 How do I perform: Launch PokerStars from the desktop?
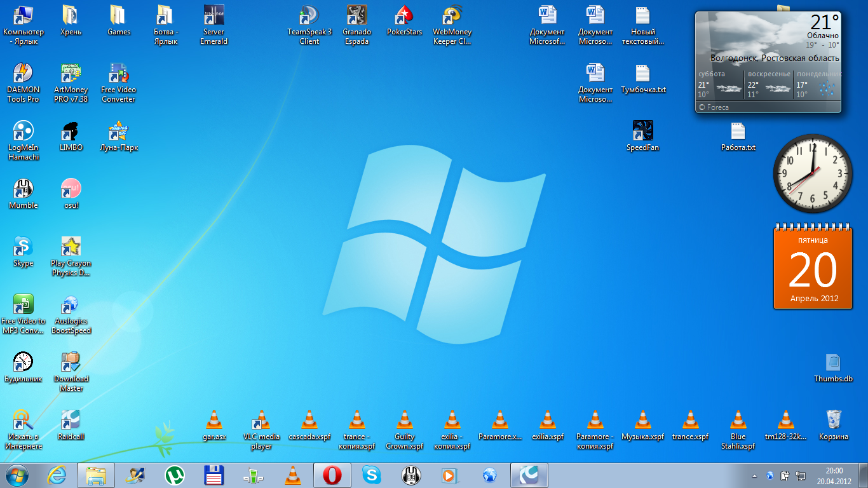point(404,21)
